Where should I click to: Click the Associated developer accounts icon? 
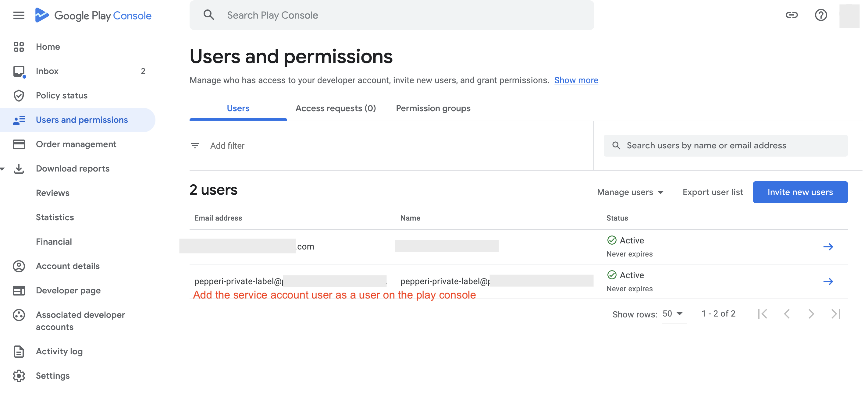pos(19,315)
